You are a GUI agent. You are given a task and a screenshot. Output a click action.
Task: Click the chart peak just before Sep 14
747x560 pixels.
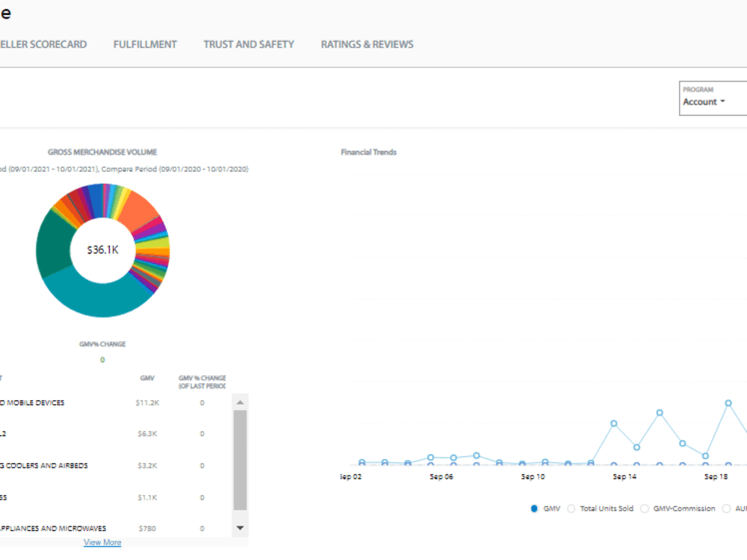tap(613, 423)
